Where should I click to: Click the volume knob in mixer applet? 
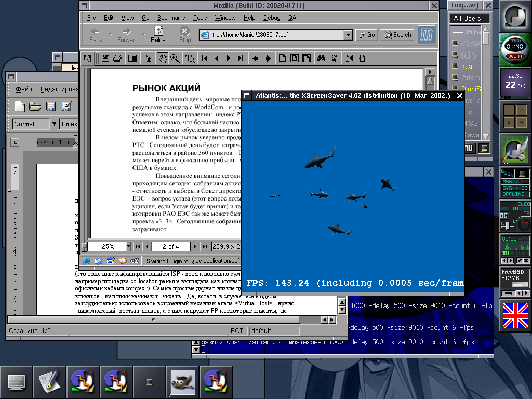[524, 224]
